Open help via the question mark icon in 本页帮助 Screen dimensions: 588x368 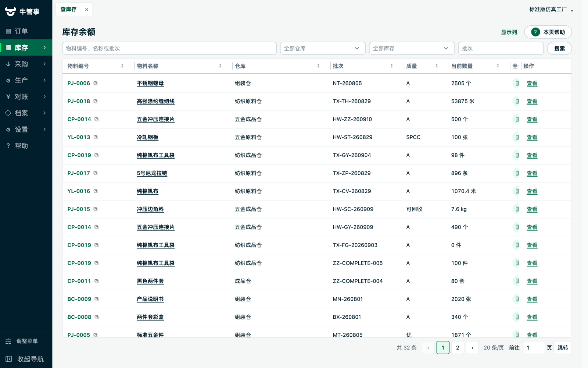pyautogui.click(x=535, y=32)
